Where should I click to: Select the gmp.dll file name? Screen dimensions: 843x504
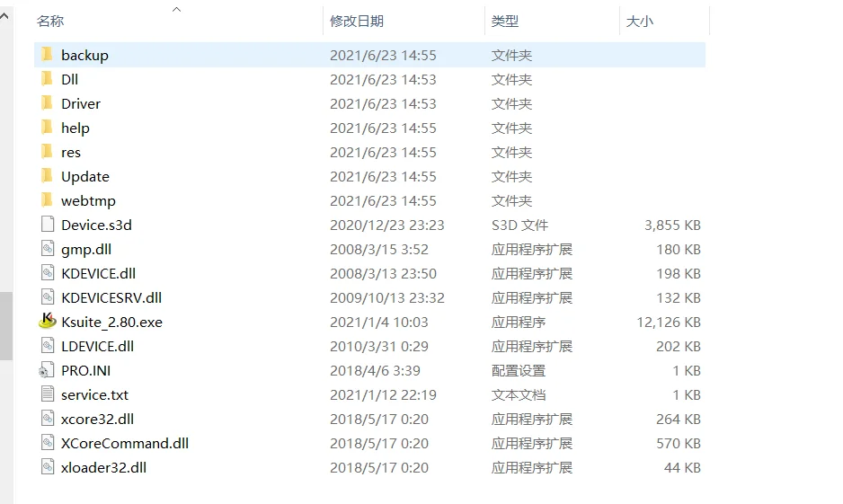pos(86,250)
